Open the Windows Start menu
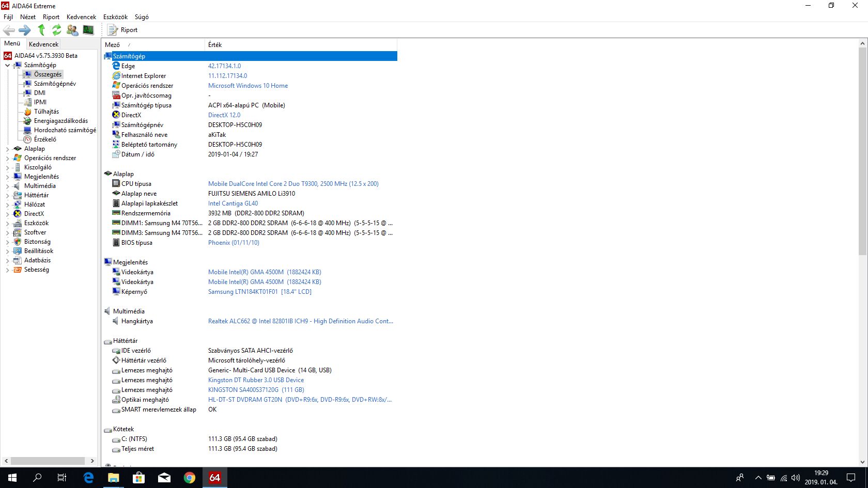The image size is (868, 488). (x=12, y=478)
